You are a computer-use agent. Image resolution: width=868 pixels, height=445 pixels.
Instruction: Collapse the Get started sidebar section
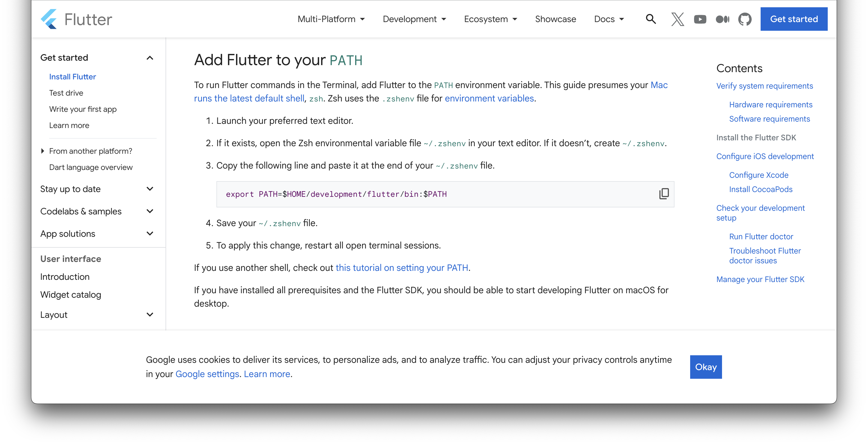coord(150,58)
